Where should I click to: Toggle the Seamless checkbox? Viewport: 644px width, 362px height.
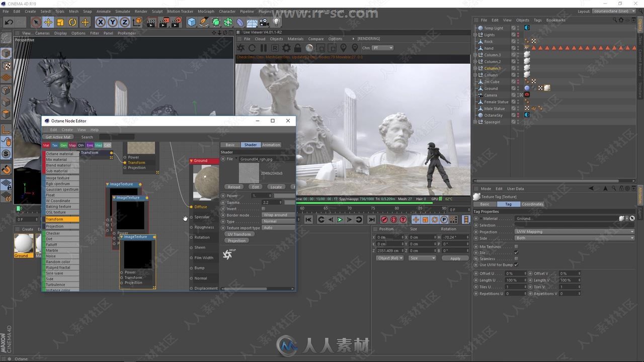tap(516, 258)
